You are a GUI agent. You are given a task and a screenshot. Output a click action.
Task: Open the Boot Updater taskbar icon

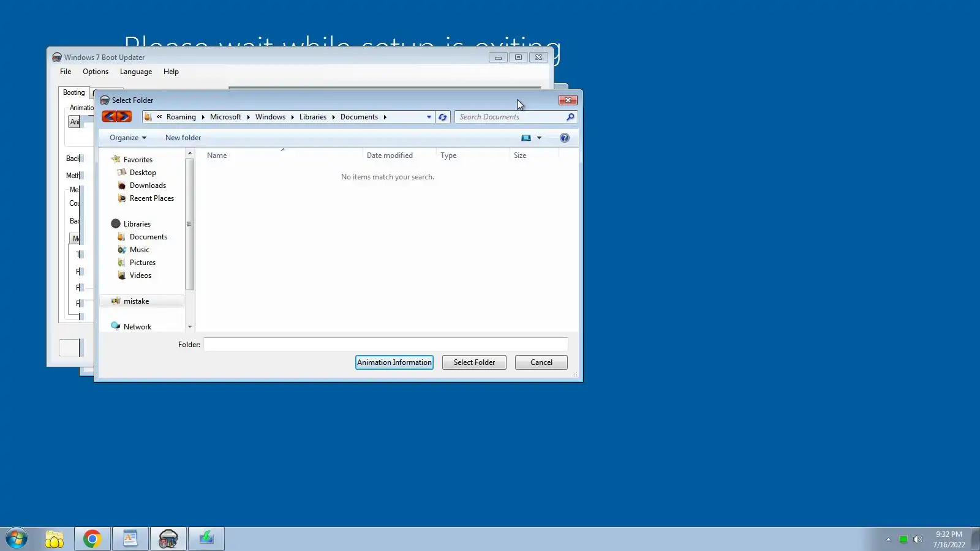tap(168, 539)
